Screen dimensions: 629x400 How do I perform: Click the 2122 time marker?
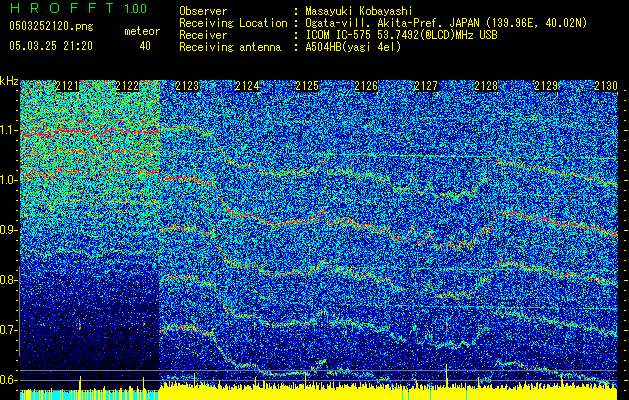pyautogui.click(x=127, y=86)
